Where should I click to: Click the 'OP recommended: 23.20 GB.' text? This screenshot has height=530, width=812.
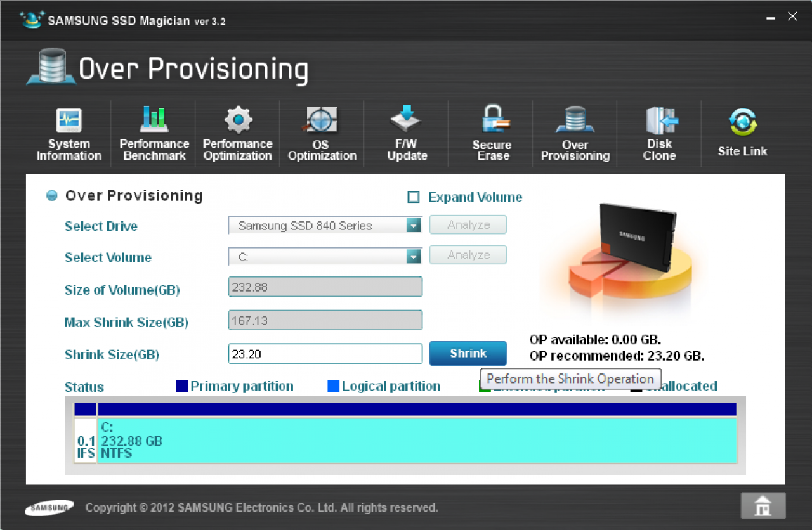pyautogui.click(x=617, y=356)
